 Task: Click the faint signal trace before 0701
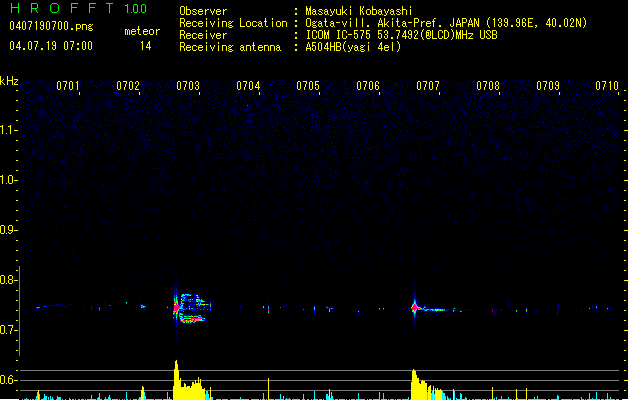pyautogui.click(x=53, y=307)
